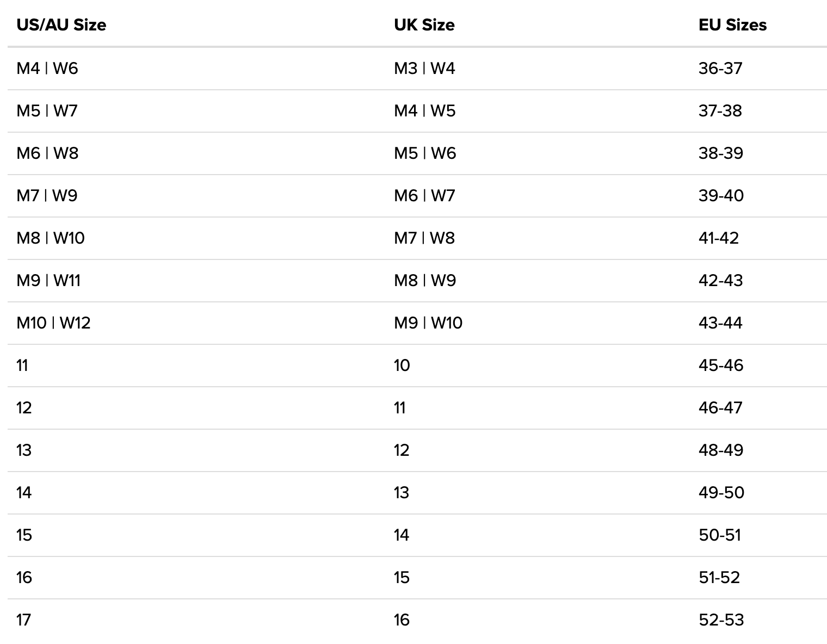Click the EU size 45-46 cell
The height and width of the screenshot is (644, 827).
point(721,366)
